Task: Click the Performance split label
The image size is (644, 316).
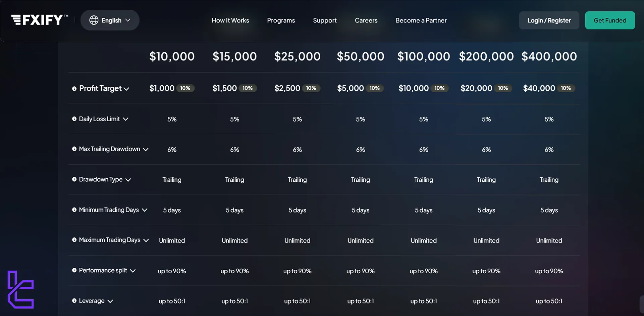Action: [103, 270]
